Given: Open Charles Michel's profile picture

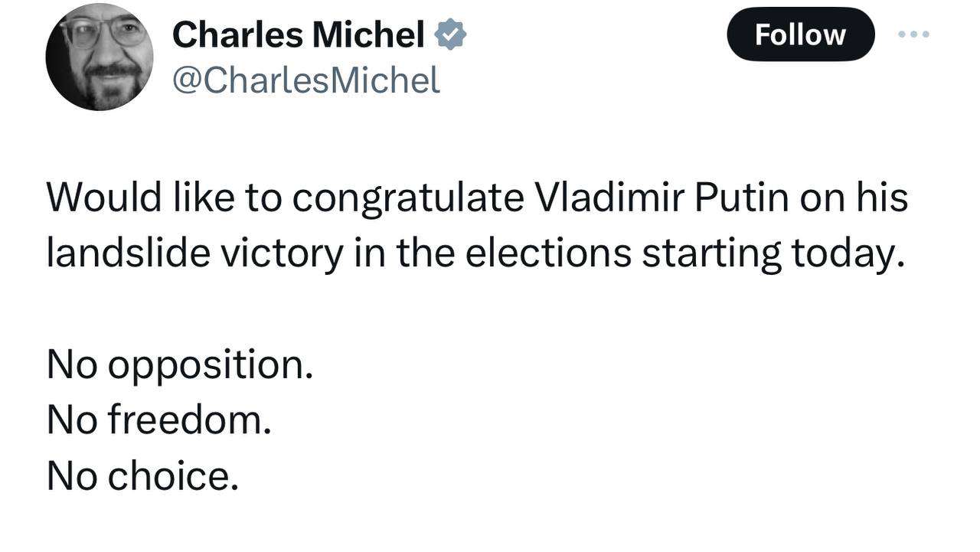Looking at the screenshot, I should [x=100, y=57].
